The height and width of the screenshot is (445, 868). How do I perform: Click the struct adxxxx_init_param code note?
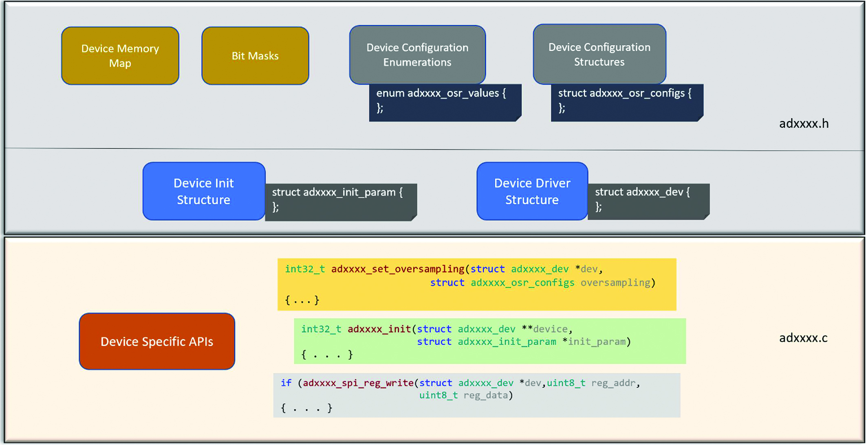[341, 202]
